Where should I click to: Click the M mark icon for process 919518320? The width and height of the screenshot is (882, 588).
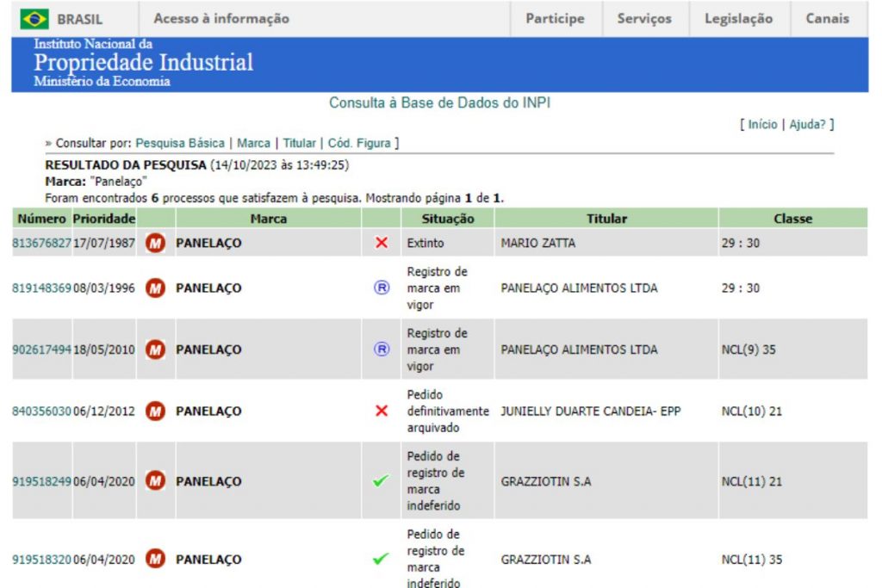tap(155, 560)
